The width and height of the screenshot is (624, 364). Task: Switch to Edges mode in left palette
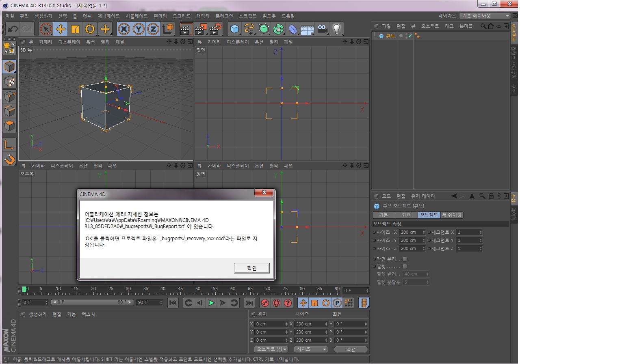9,111
